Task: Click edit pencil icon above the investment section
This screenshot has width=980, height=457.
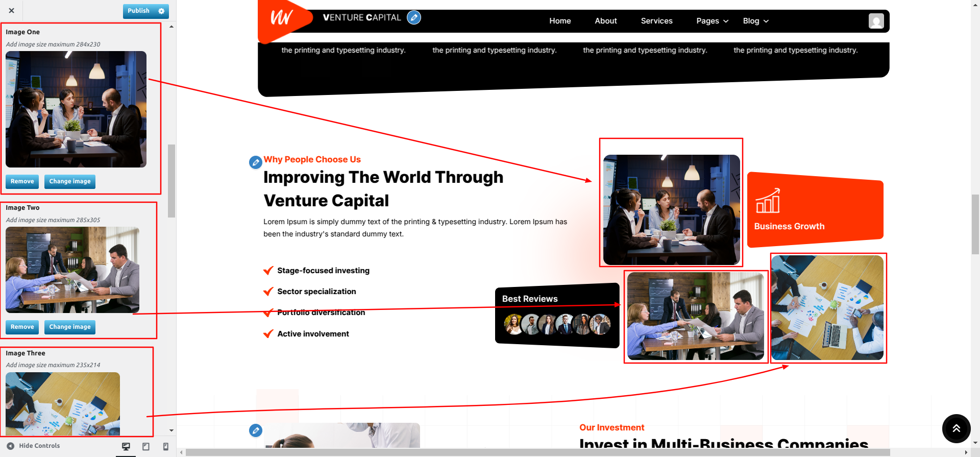Action: tap(256, 430)
